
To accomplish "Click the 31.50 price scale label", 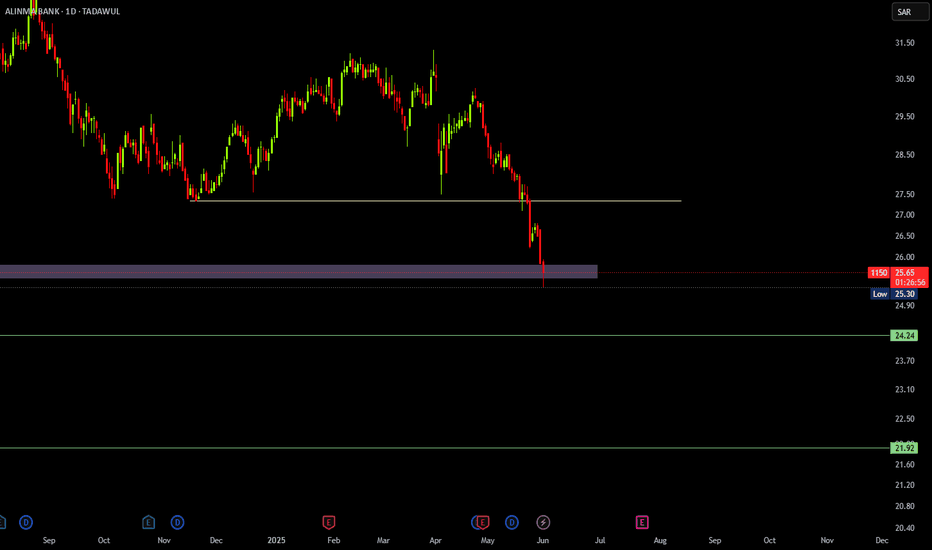I will pyautogui.click(x=905, y=43).
